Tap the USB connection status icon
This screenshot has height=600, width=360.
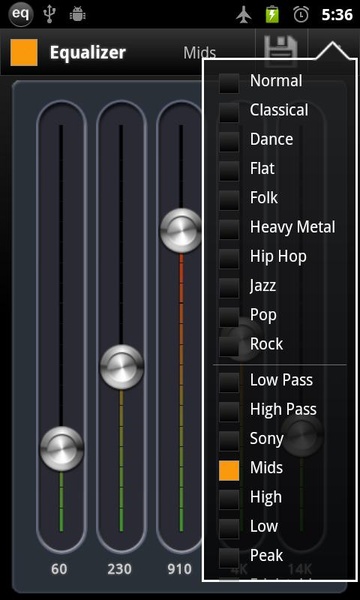coord(50,15)
